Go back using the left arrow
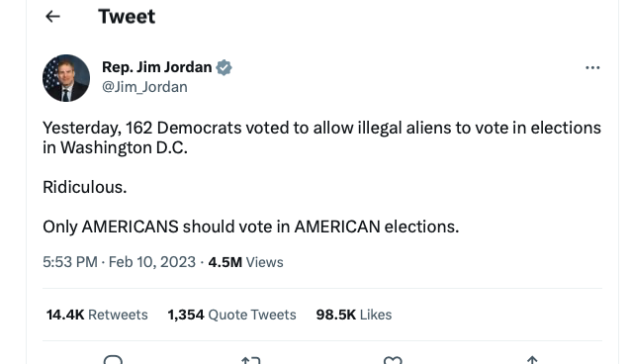 [x=52, y=17]
